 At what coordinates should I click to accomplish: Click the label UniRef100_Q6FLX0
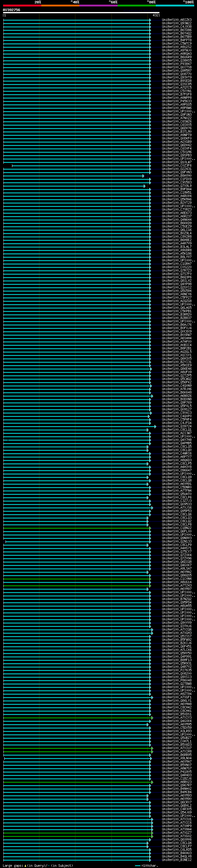click(177, 531)
